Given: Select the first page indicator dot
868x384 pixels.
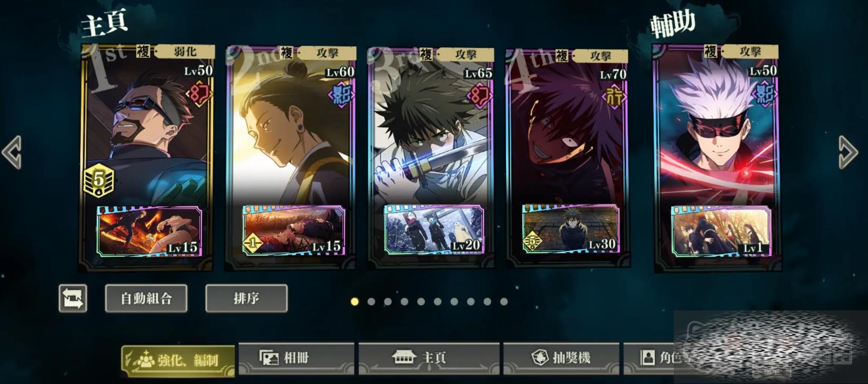Looking at the screenshot, I should click(355, 301).
